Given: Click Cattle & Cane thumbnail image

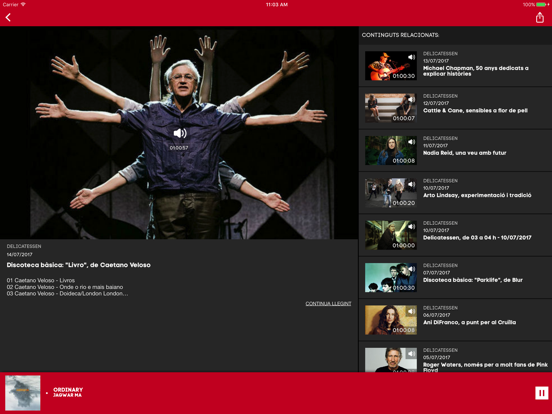Looking at the screenshot, I should coord(391,108).
